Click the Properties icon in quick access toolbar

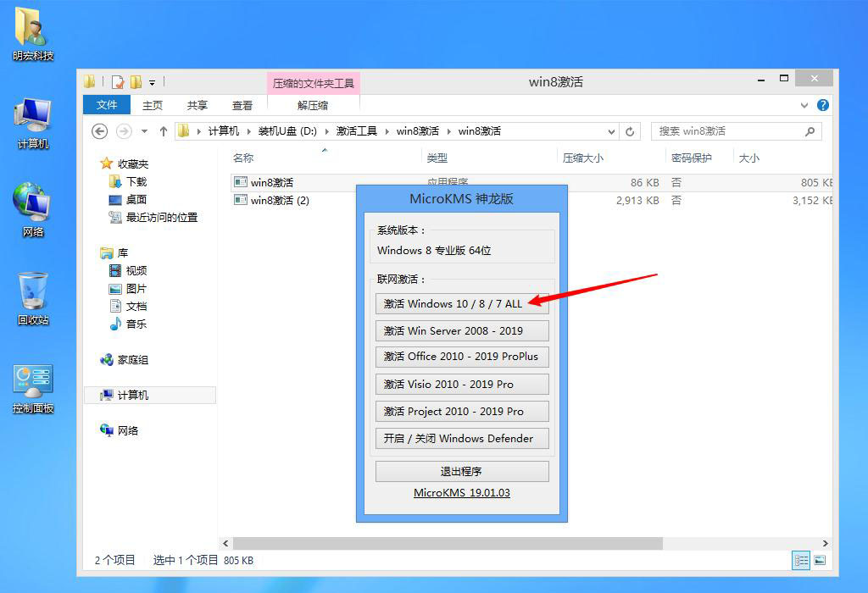[118, 82]
